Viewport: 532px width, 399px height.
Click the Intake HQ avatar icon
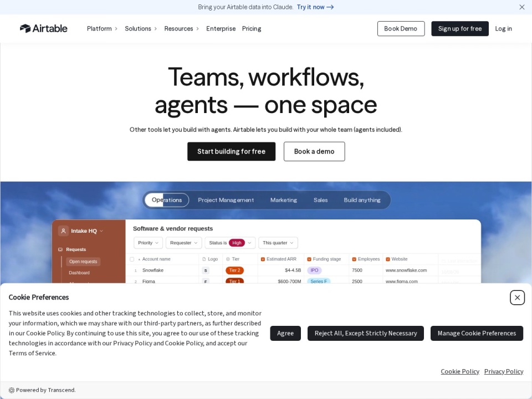pyautogui.click(x=63, y=231)
